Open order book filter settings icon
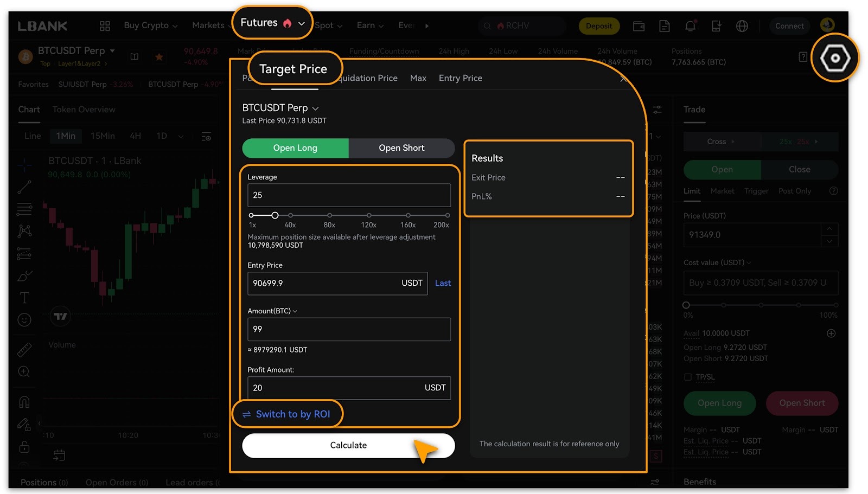 pyautogui.click(x=657, y=110)
